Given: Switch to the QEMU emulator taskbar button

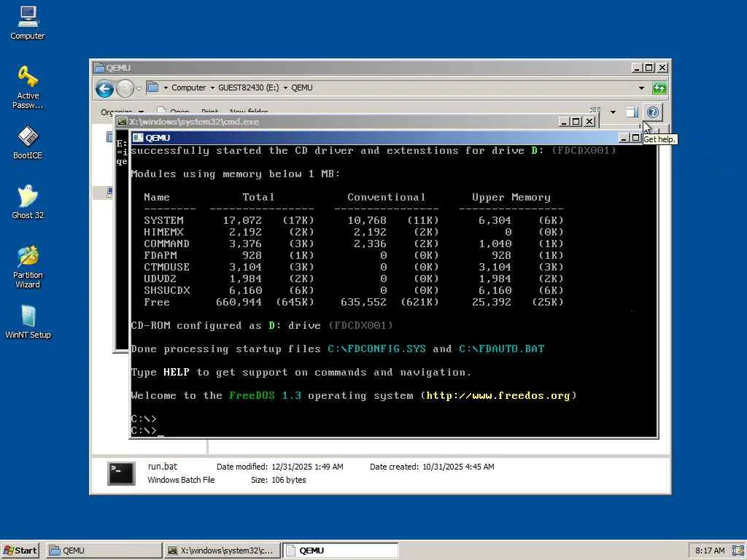Looking at the screenshot, I should (340, 551).
